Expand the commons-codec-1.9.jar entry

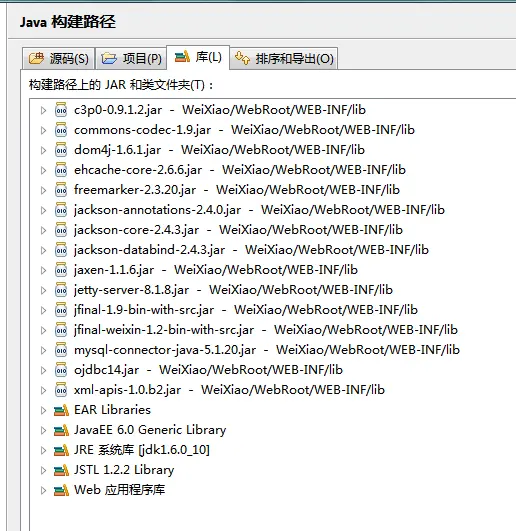click(x=43, y=130)
